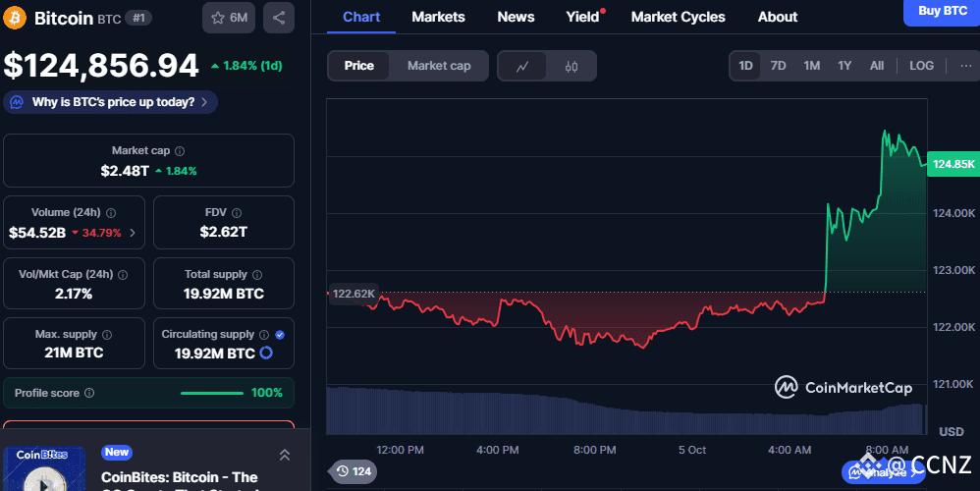Click the Market cap info icon
The width and height of the screenshot is (980, 491).
pyautogui.click(x=179, y=151)
